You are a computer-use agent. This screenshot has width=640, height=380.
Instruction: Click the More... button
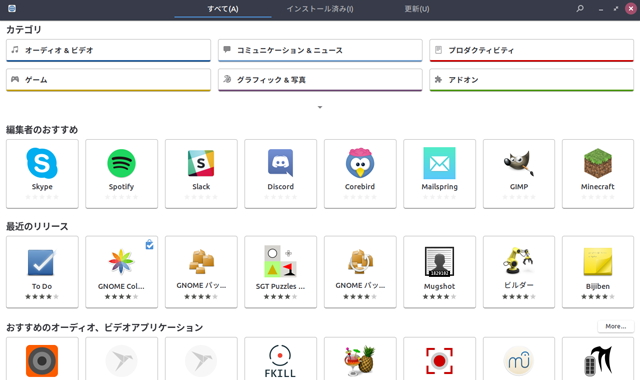coord(616,327)
